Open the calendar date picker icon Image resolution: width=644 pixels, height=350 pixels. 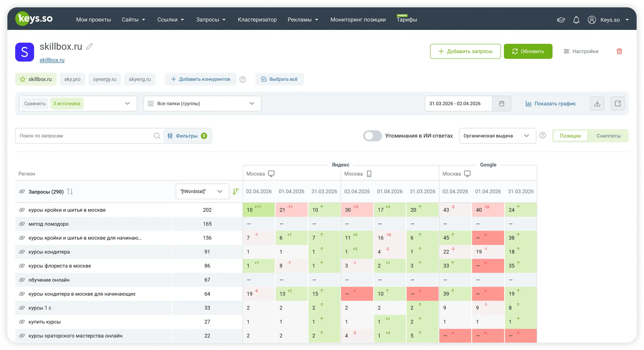pos(502,104)
